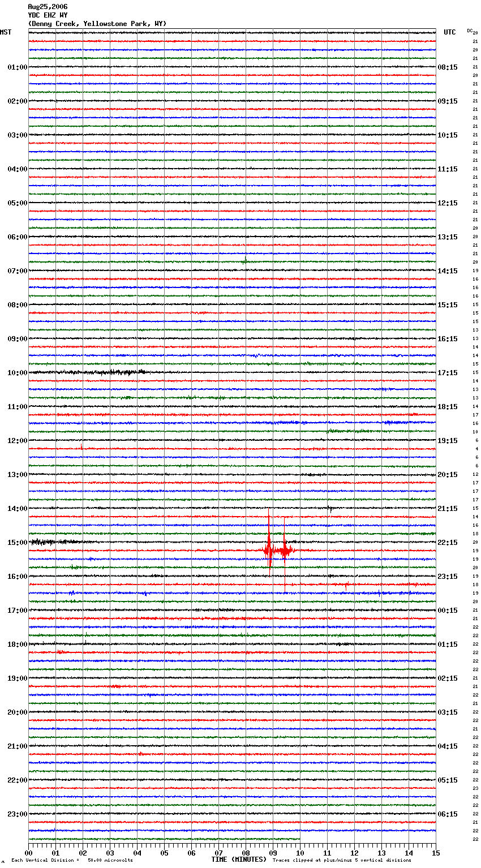Click the 04:00 MST hour label
Image resolution: width=481 pixels, height=868 pixels.
tap(18, 169)
